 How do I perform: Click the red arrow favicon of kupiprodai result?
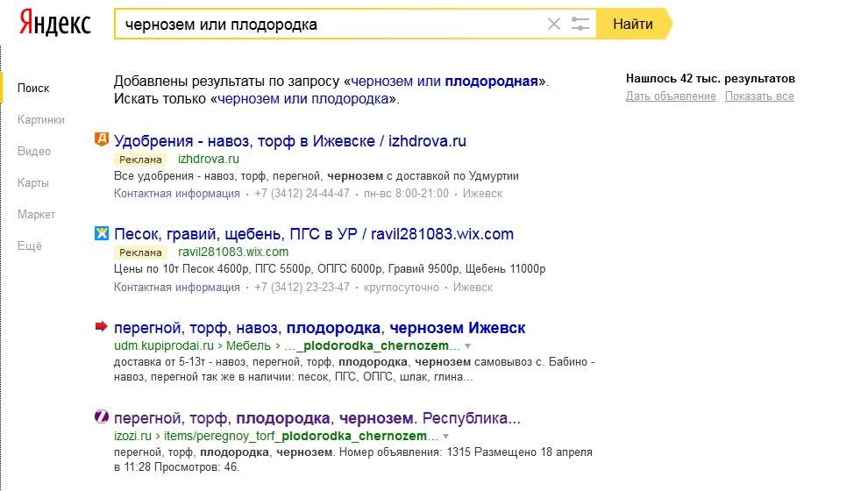click(102, 326)
